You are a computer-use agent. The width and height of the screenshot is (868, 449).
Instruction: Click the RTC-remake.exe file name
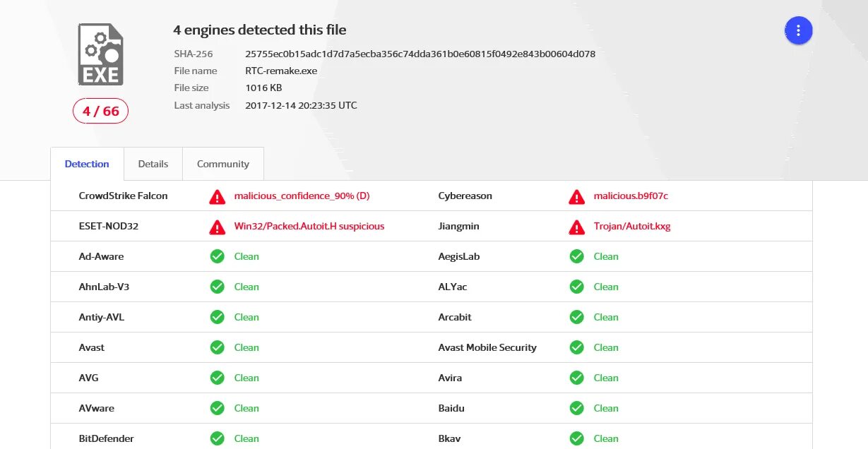[x=281, y=71]
